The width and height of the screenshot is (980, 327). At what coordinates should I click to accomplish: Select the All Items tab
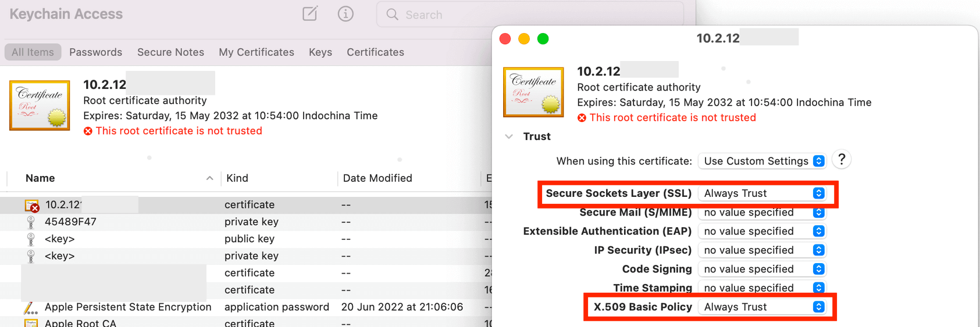33,52
